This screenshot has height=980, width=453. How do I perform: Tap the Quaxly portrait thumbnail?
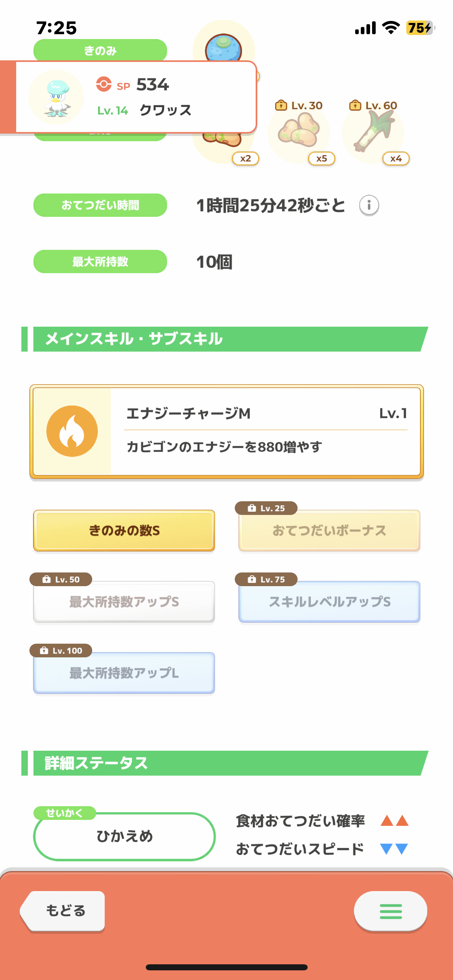[56, 97]
